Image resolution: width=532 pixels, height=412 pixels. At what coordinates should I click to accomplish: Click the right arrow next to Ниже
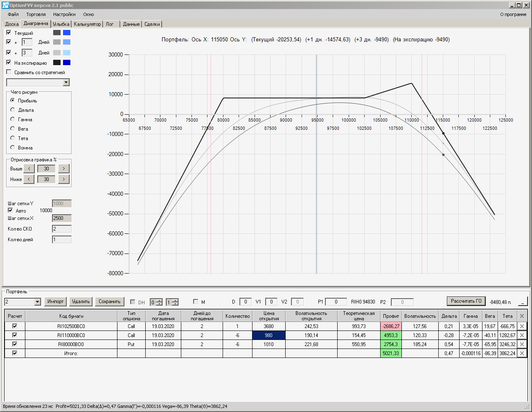point(64,179)
